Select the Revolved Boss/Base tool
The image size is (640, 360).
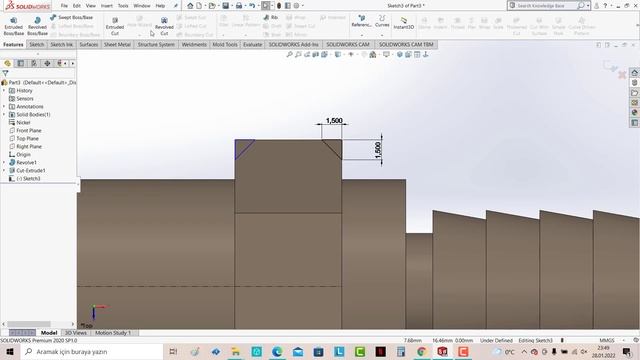[x=37, y=27]
